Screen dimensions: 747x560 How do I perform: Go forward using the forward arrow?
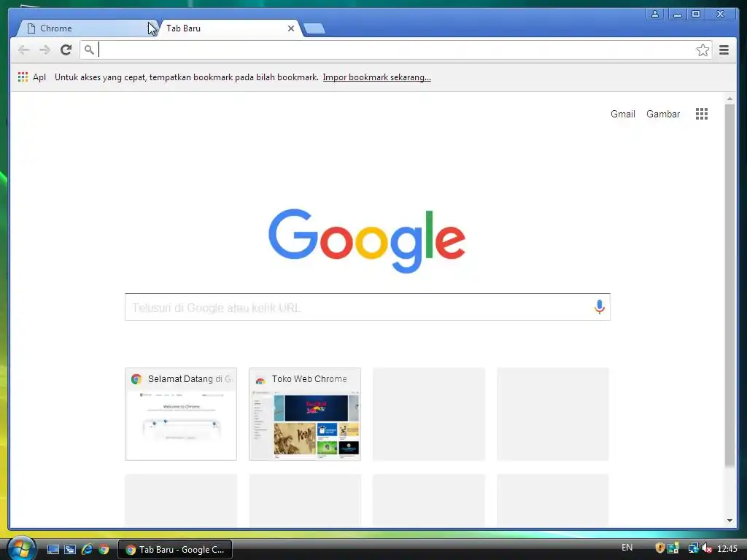point(44,50)
